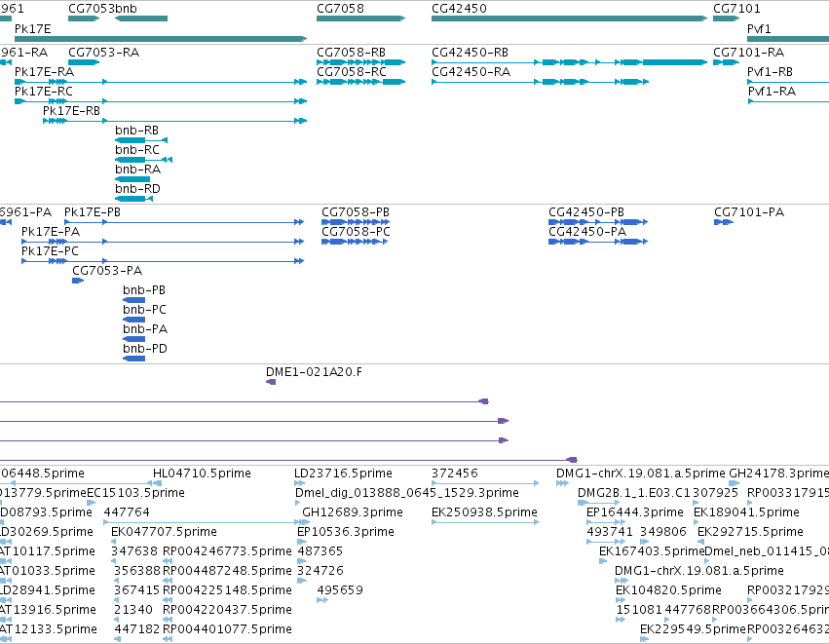Click the 367415 feature label
This screenshot has width=829, height=644.
click(137, 590)
